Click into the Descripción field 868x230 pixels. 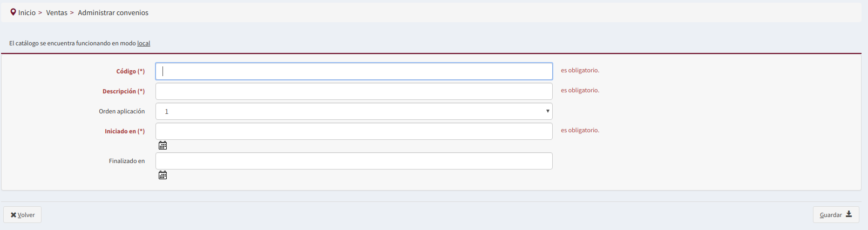pos(354,91)
